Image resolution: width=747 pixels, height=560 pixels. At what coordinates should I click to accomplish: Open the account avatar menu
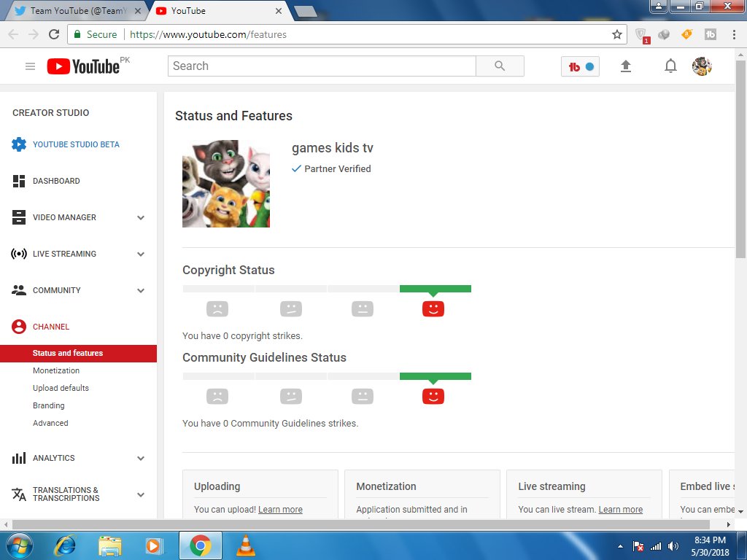point(702,66)
